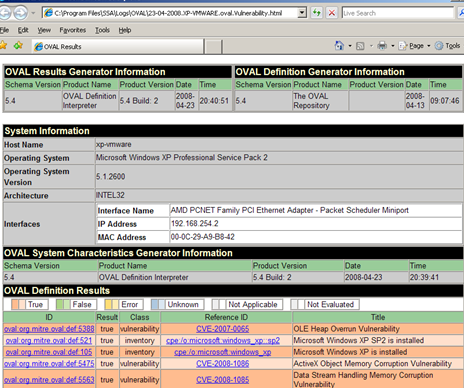The width and height of the screenshot is (464, 388).
Task: Go back with the Back arrow button
Action: [5, 13]
